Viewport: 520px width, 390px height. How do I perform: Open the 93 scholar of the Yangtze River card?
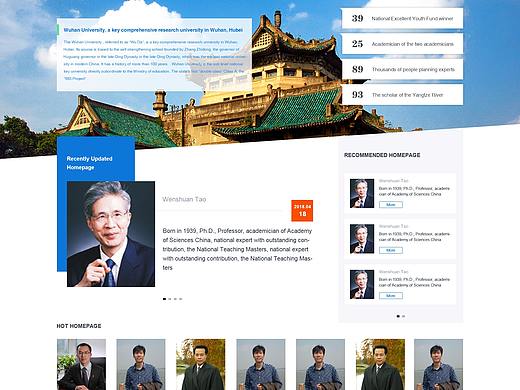402,95
